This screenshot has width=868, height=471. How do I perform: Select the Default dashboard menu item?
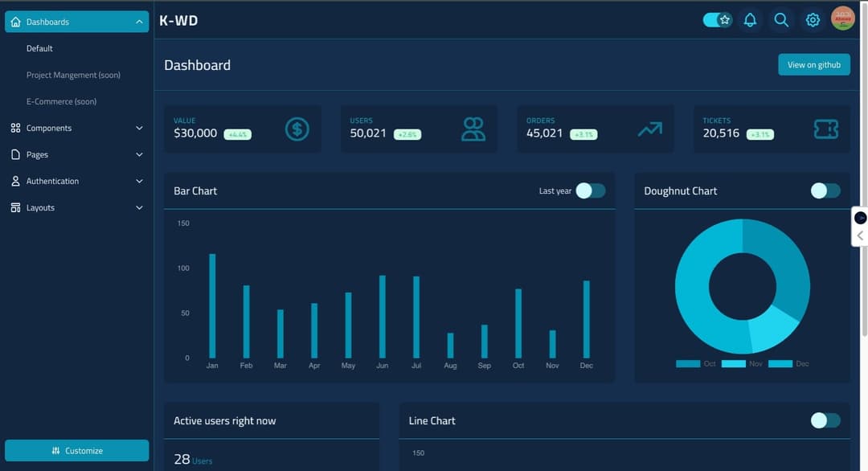click(x=39, y=48)
